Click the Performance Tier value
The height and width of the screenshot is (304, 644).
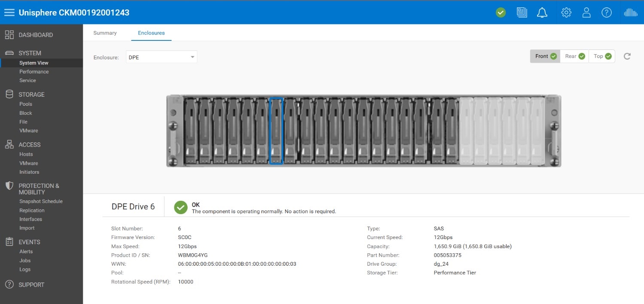455,273
